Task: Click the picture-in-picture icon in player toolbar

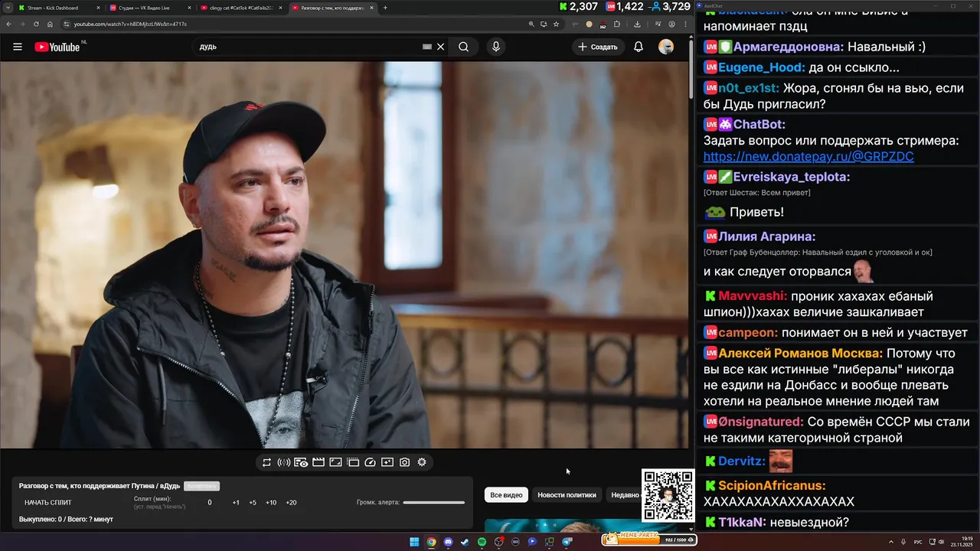Action: tap(335, 462)
